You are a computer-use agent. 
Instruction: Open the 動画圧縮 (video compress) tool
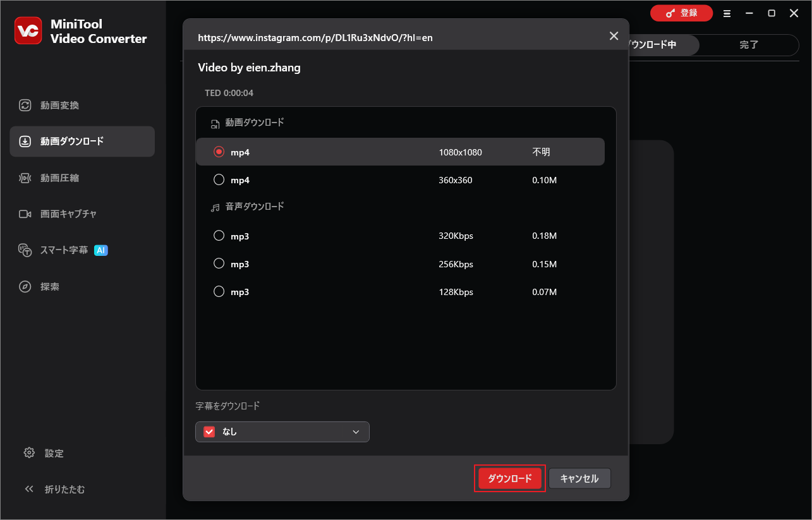[54, 178]
